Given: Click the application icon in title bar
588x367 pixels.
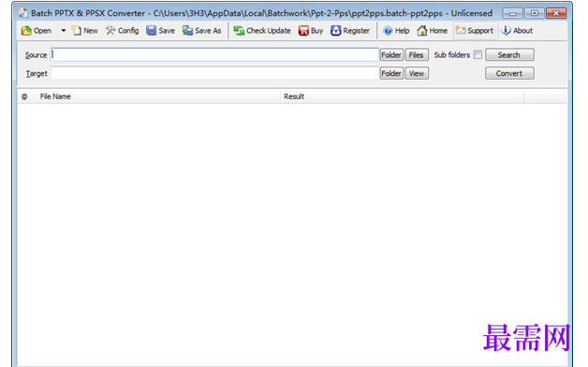Looking at the screenshot, I should (x=22, y=13).
